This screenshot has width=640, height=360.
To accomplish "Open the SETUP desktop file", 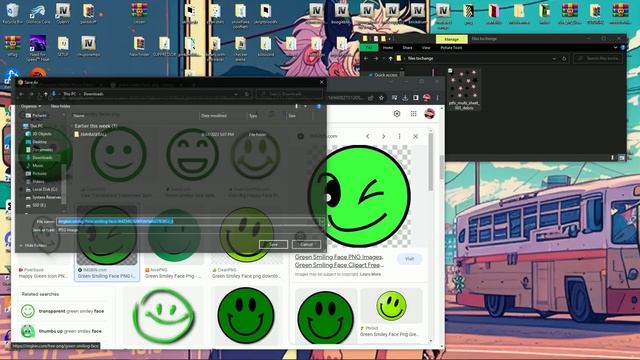I will [63, 46].
